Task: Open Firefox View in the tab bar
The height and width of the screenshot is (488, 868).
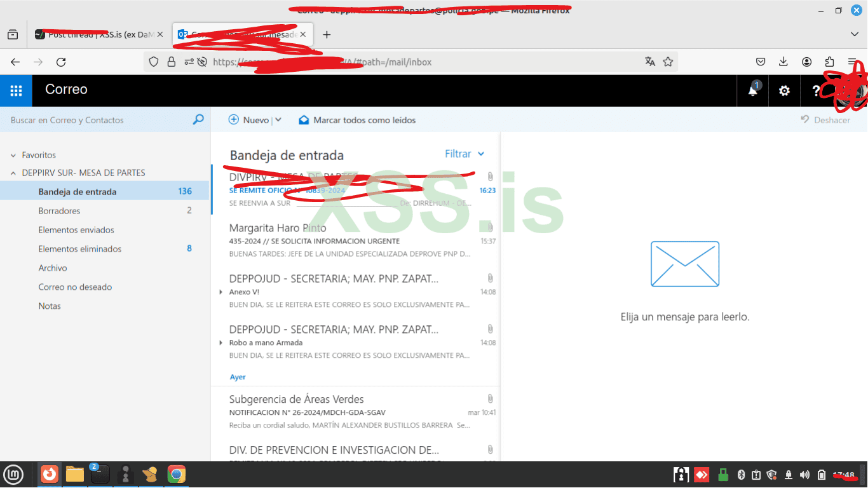Action: [13, 34]
